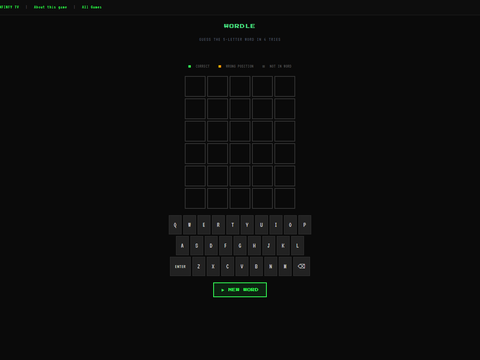Screen dimensions: 480x360
Task: Select the I key
Action: point(276,225)
